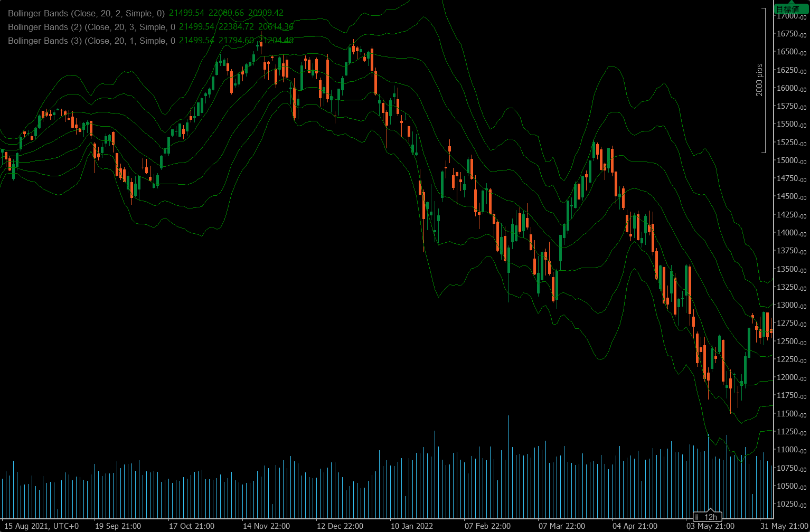Viewport: 810px width, 532px height.
Task: Click the 11000.00 price axis label
Action: pyautogui.click(x=791, y=450)
